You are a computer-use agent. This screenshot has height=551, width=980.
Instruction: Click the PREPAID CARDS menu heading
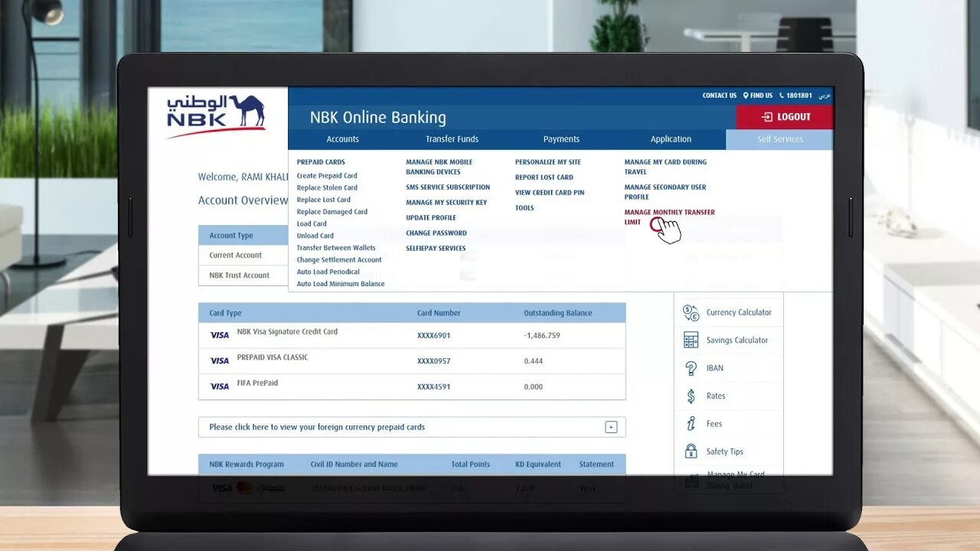(321, 162)
